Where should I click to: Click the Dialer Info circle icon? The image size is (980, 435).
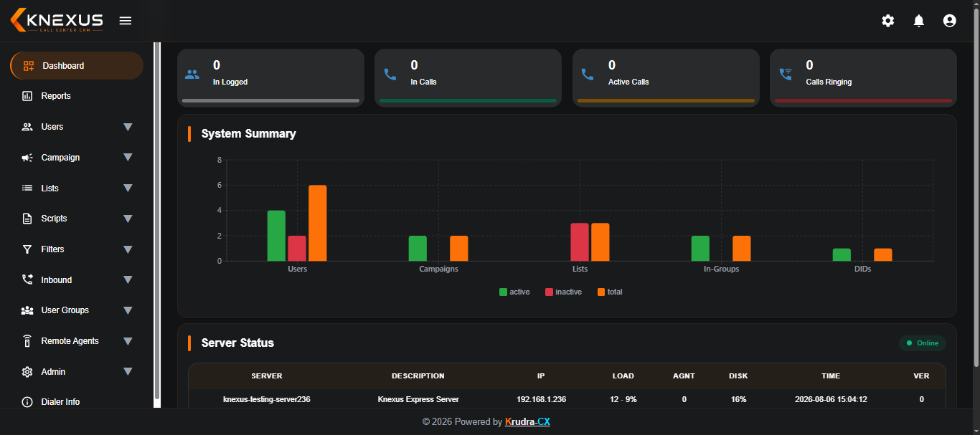pyautogui.click(x=27, y=402)
